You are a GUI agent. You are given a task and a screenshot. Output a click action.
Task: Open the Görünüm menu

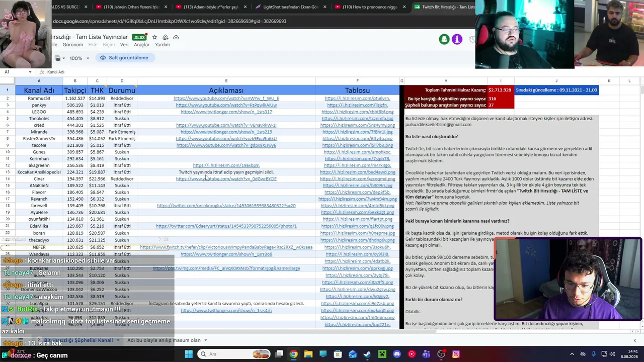[x=73, y=45]
